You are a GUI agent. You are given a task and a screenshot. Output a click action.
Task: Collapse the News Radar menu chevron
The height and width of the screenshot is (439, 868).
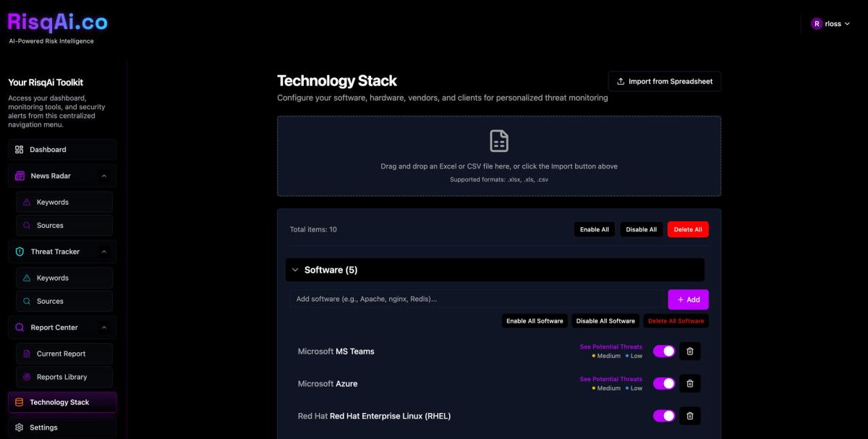point(104,176)
